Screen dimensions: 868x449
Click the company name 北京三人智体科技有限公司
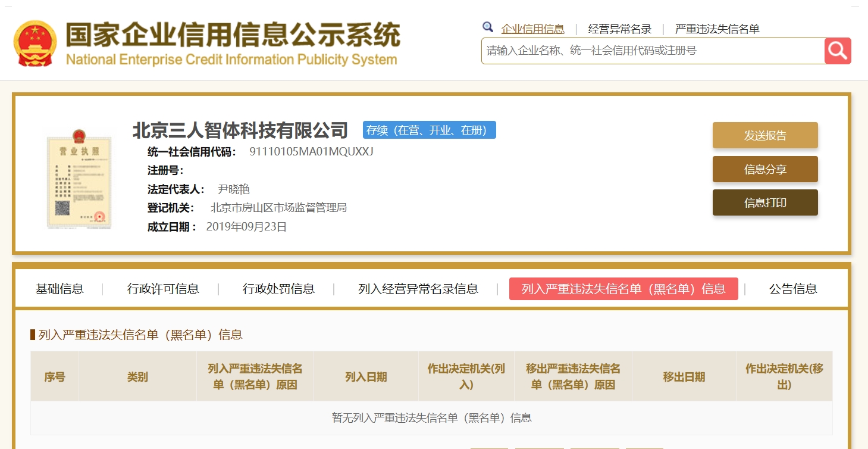click(240, 130)
